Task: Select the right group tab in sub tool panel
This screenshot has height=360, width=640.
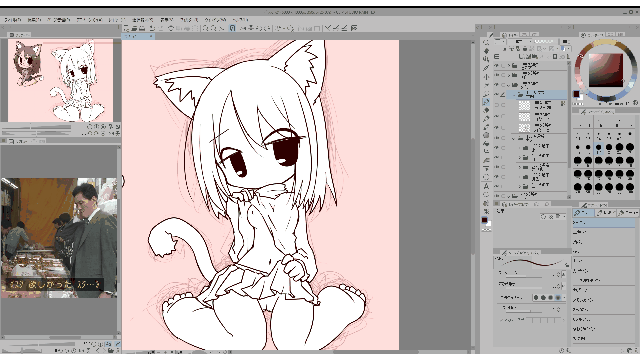Action: pyautogui.click(x=627, y=213)
